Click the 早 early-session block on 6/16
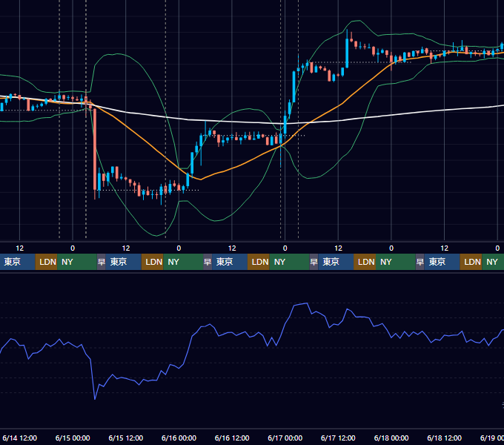 click(208, 262)
